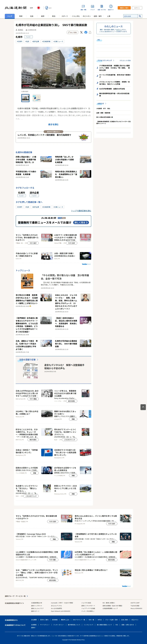
Task: Go to the 社会 tab
Action: pyautogui.click(x=32, y=16)
